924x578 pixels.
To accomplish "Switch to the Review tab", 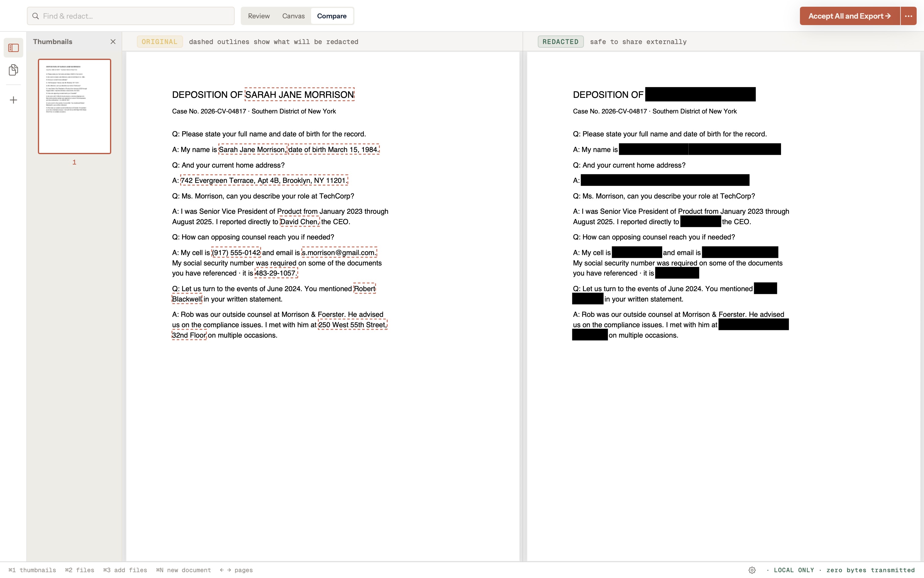I will [259, 16].
